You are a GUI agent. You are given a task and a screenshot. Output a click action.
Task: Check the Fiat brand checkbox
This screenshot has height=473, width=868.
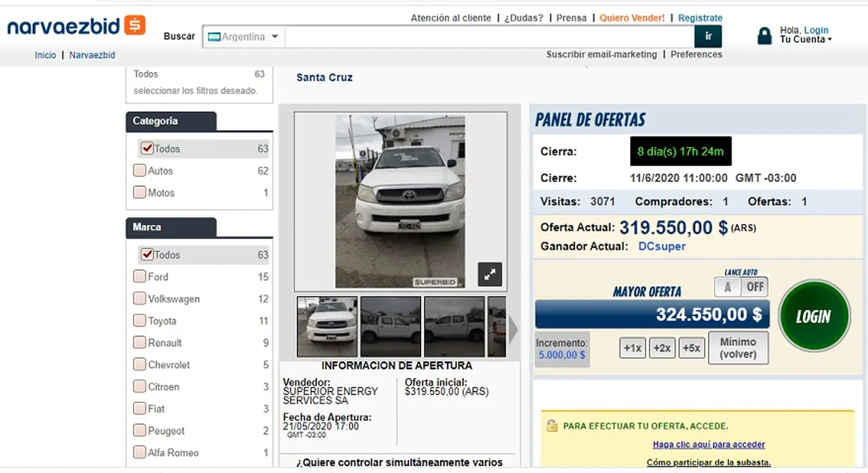140,409
